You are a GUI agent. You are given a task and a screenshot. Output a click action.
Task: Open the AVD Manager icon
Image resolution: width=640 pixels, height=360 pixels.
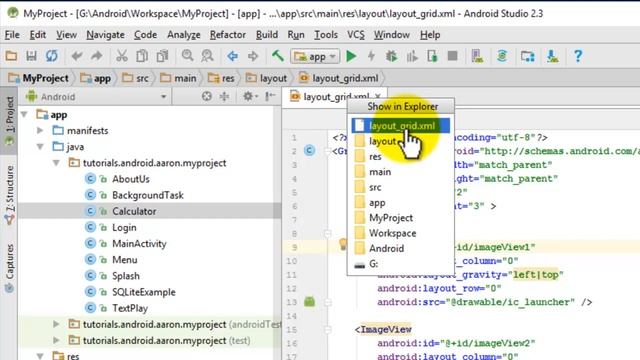(x=477, y=56)
